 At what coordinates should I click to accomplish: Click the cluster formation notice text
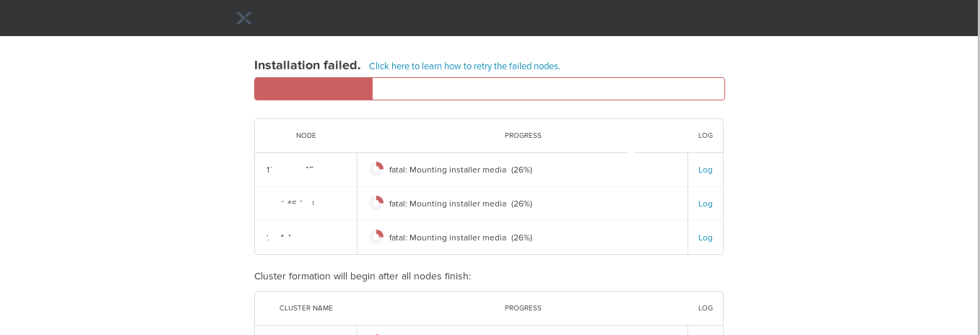coord(363,276)
